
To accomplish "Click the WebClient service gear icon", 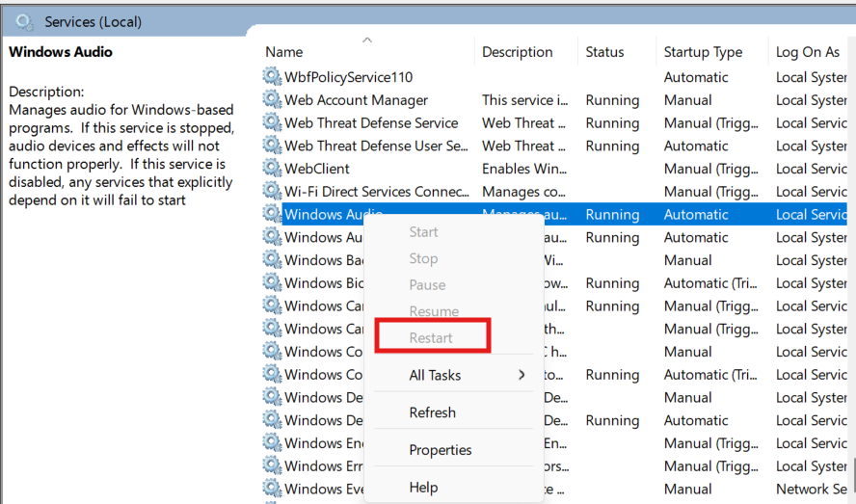I will click(271, 169).
